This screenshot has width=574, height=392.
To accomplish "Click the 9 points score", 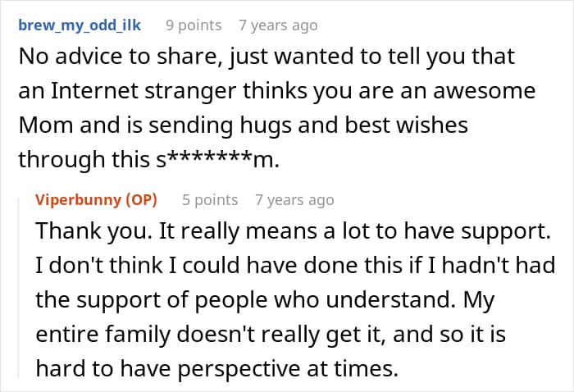I will pyautogui.click(x=194, y=25).
